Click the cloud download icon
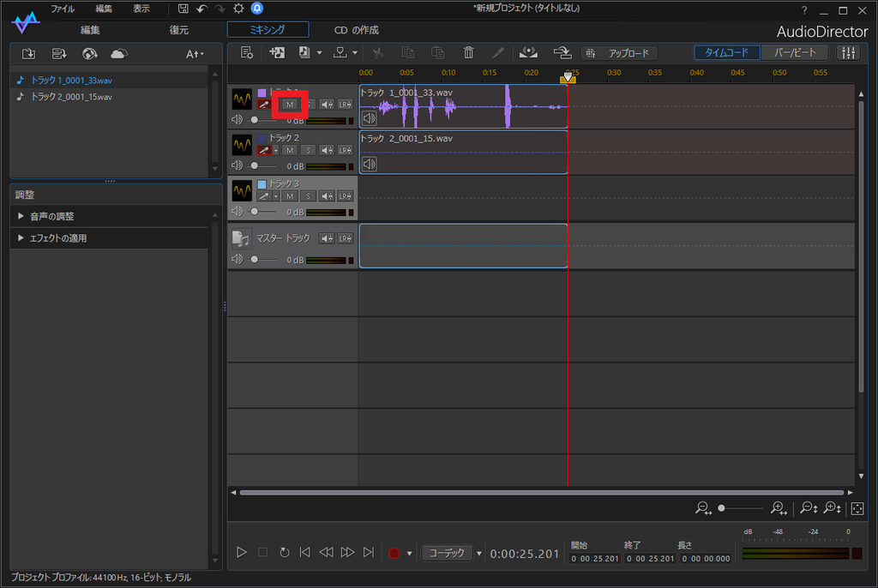The image size is (878, 588). [x=119, y=54]
